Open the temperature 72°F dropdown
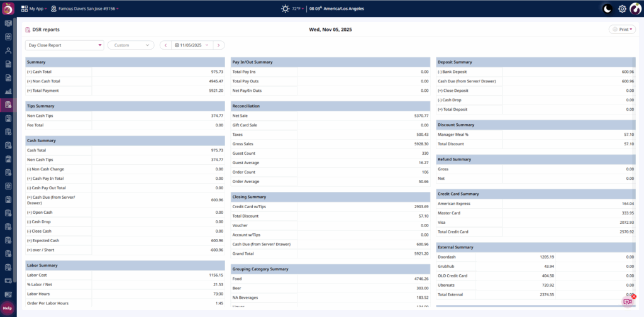Viewport: 644px width, 317px height. 297,9
